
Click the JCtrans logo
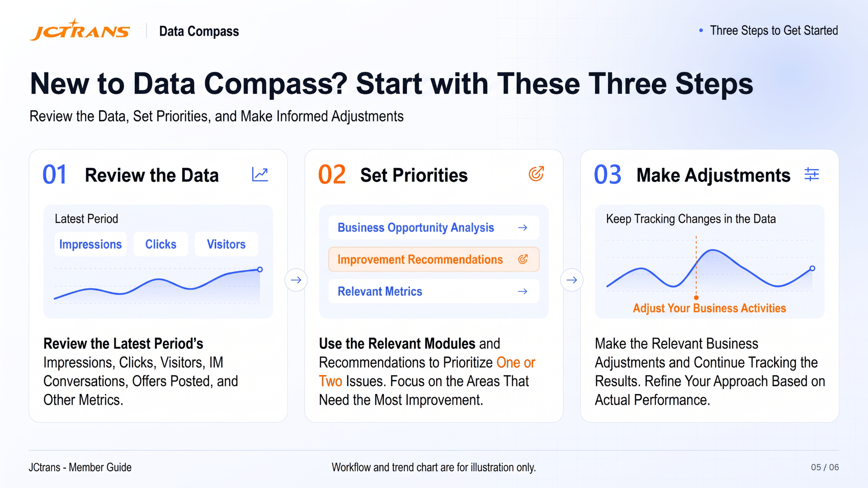80,30
